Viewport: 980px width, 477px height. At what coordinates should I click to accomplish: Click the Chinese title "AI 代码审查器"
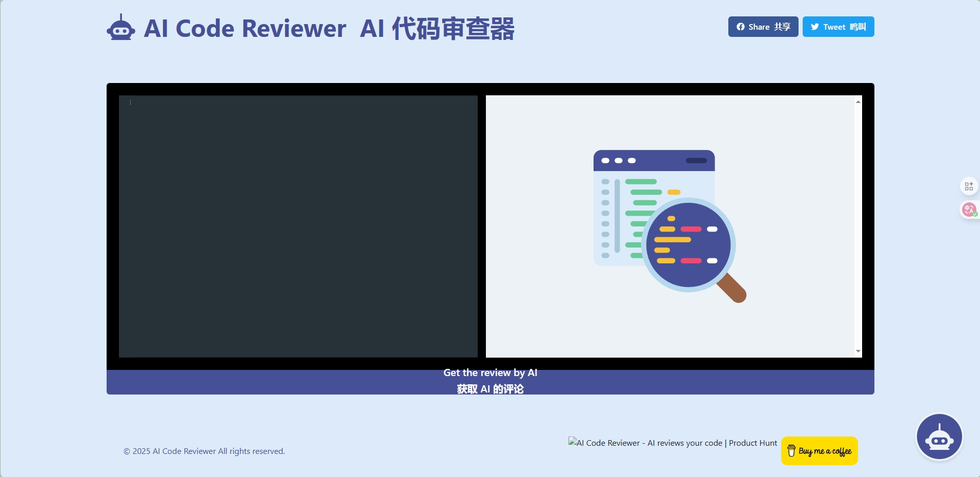[x=437, y=29]
